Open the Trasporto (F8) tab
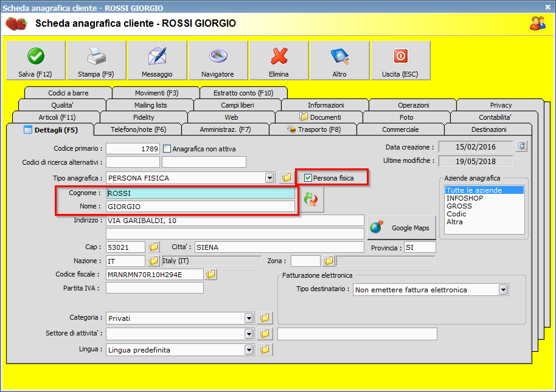 (x=313, y=129)
